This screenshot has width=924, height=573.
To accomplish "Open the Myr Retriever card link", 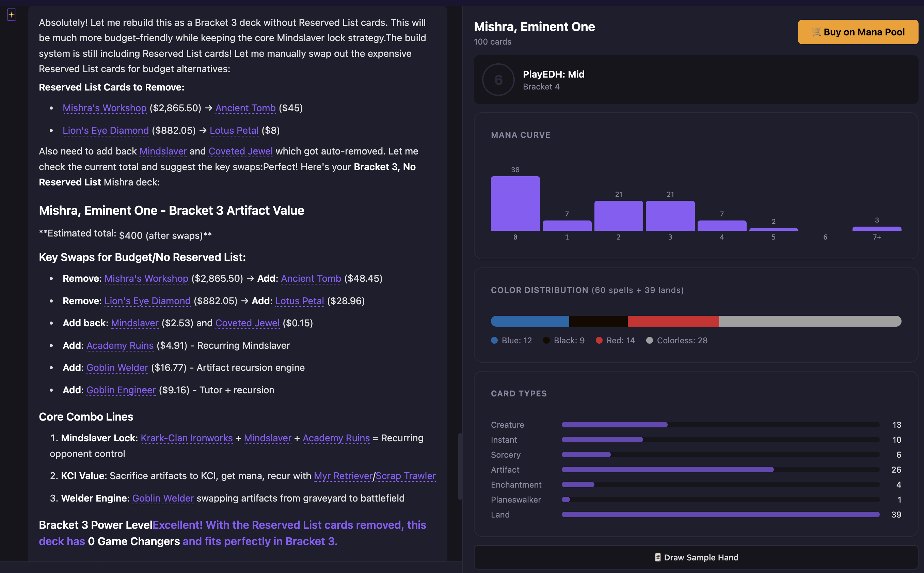I will coord(343,476).
